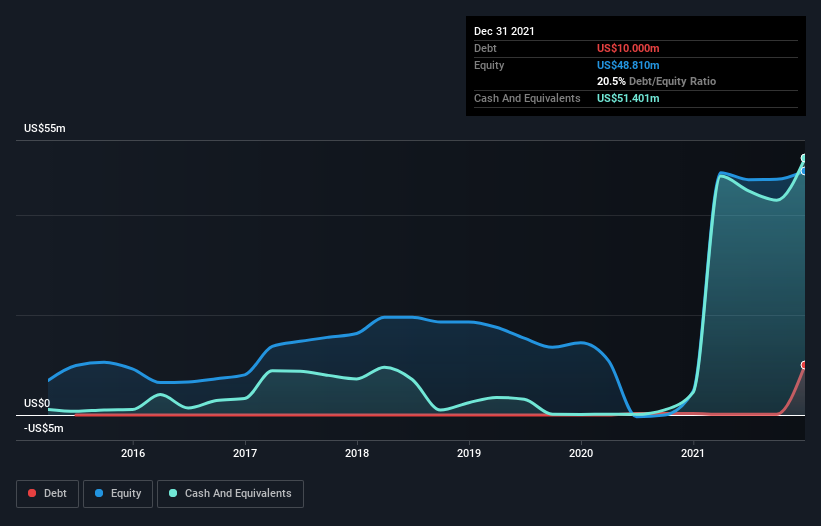Click the US$0 y-axis label
The image size is (821, 526).
click(37, 404)
